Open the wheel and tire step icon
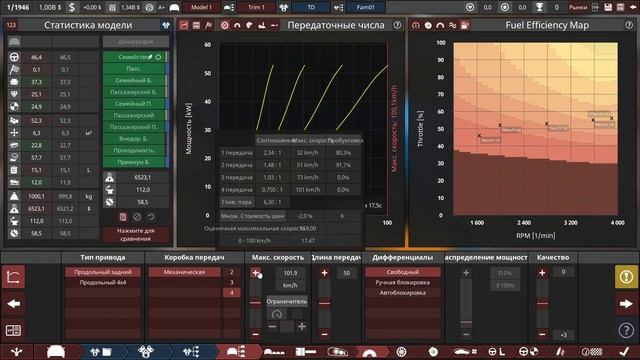Screen dimensions: 640x360 point(401,351)
